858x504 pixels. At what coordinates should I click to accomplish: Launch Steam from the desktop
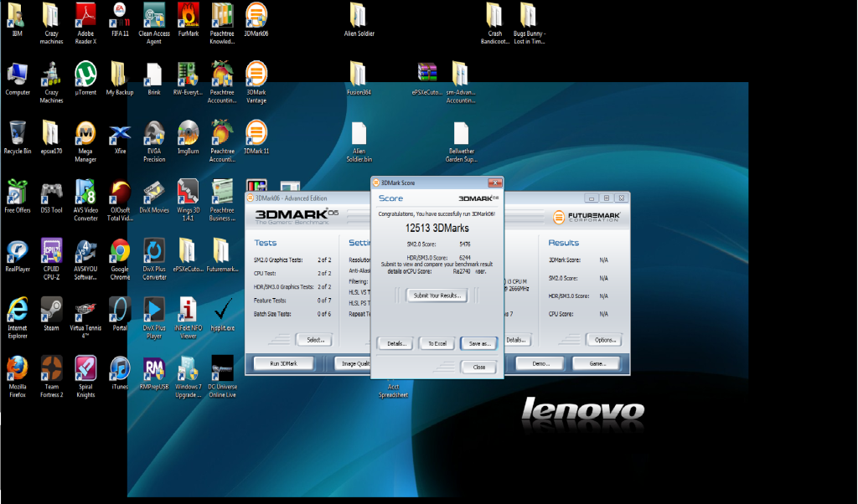point(51,314)
